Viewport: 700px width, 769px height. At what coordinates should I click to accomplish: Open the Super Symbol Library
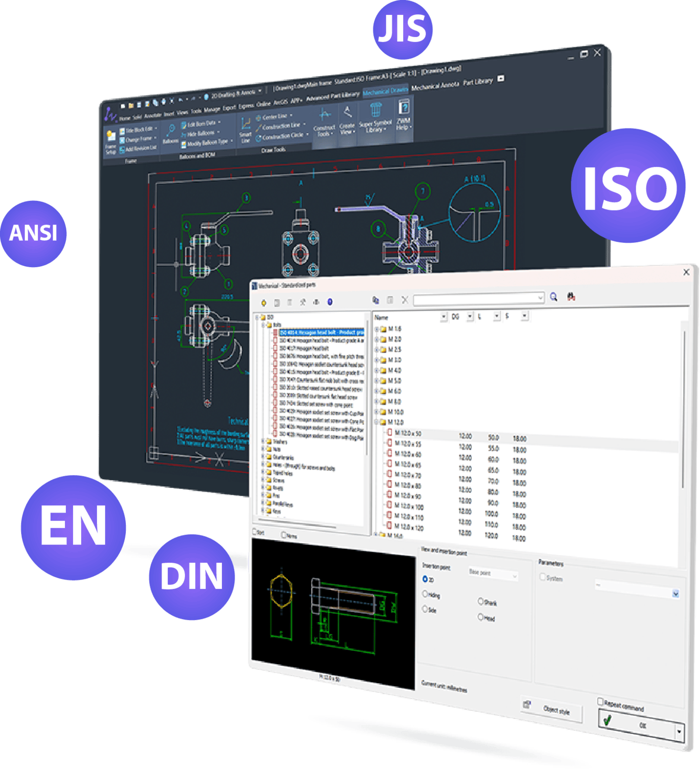(x=375, y=117)
